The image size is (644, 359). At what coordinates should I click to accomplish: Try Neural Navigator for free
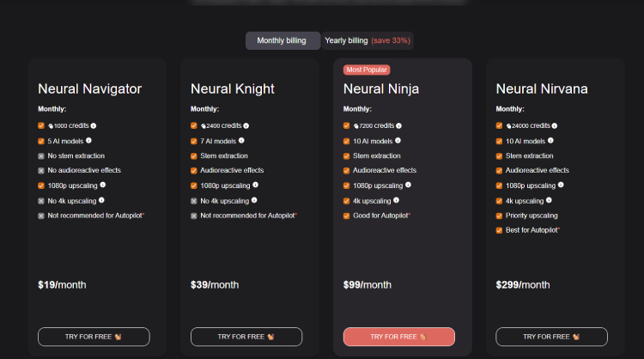click(94, 337)
